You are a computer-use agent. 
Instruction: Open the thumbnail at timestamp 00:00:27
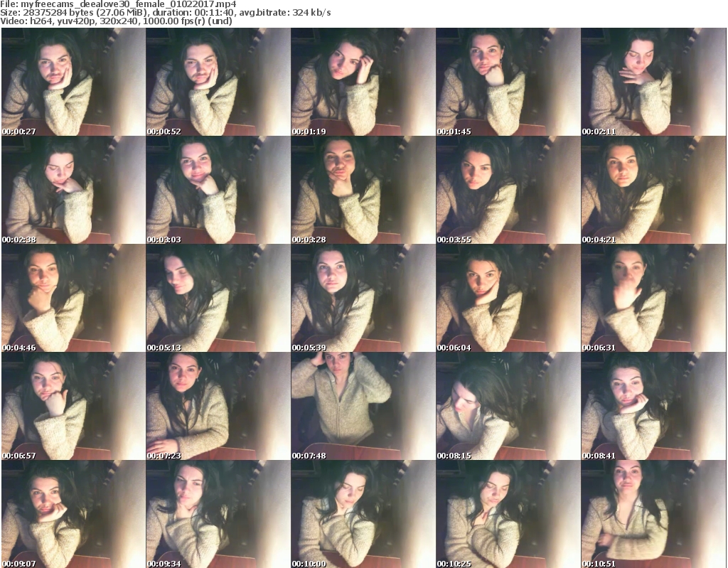pyautogui.click(x=73, y=82)
